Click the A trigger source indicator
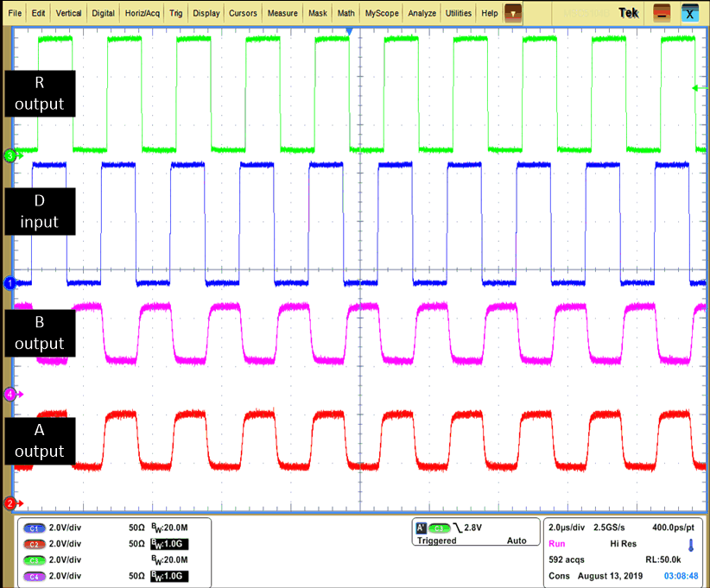The height and width of the screenshot is (588, 710). point(421,528)
